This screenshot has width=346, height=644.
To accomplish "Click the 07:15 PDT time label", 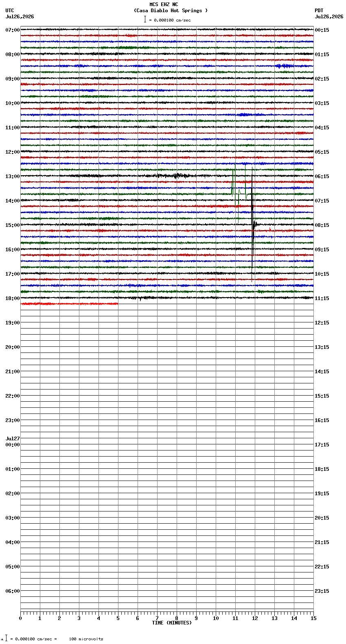I will [322, 201].
